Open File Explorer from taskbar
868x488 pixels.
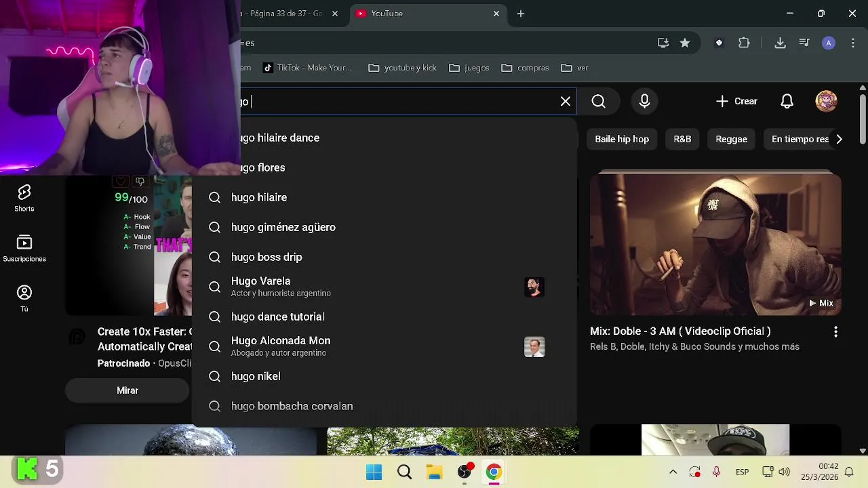(434, 472)
